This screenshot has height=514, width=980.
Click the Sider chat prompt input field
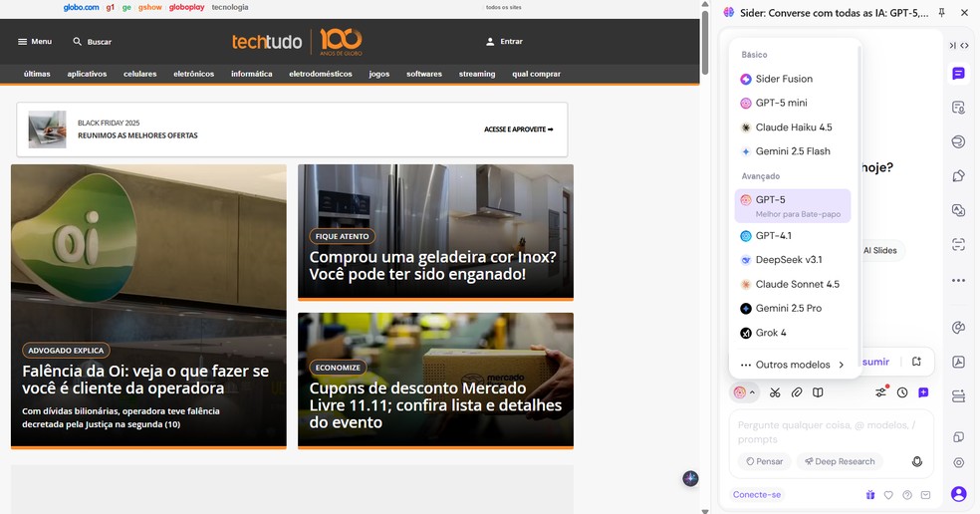tap(832, 432)
